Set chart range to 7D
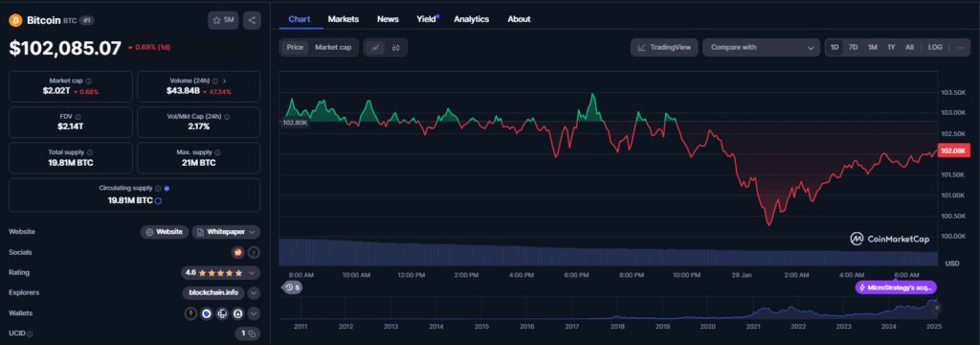The image size is (980, 345). (853, 47)
